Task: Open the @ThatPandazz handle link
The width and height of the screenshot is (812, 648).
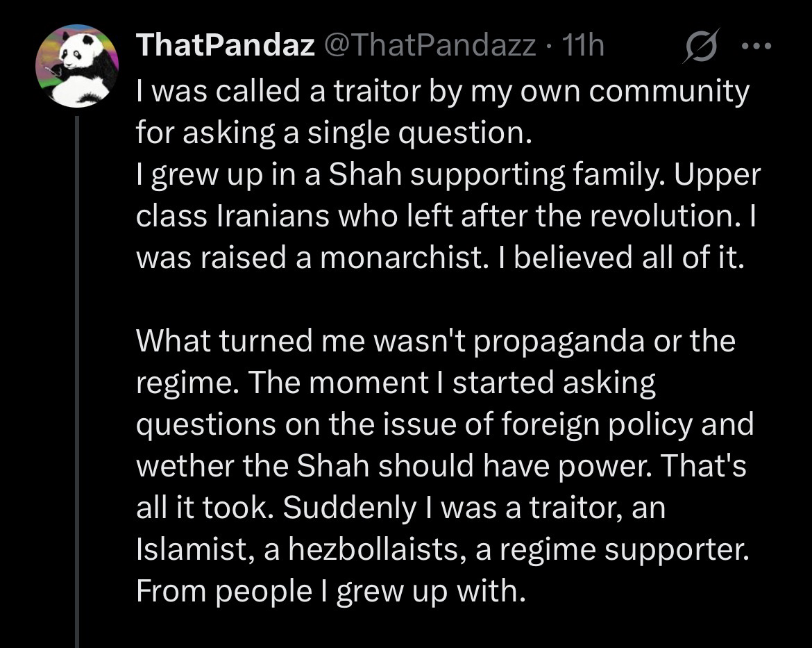Action: 436,47
